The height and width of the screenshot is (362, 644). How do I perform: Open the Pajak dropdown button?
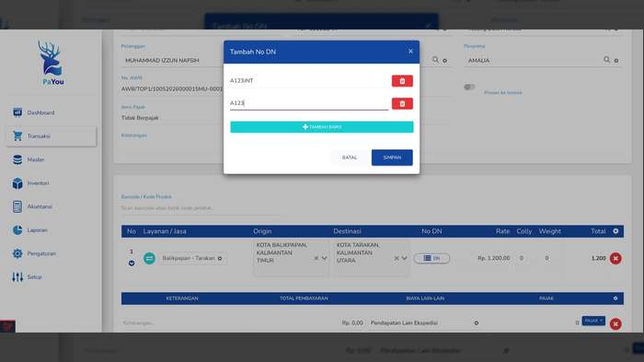[593, 321]
